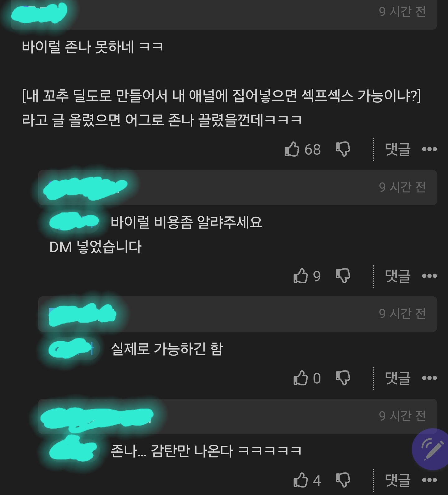Upvote the 'DM 넣었습니다' reply
448x495 pixels.
(x=301, y=276)
